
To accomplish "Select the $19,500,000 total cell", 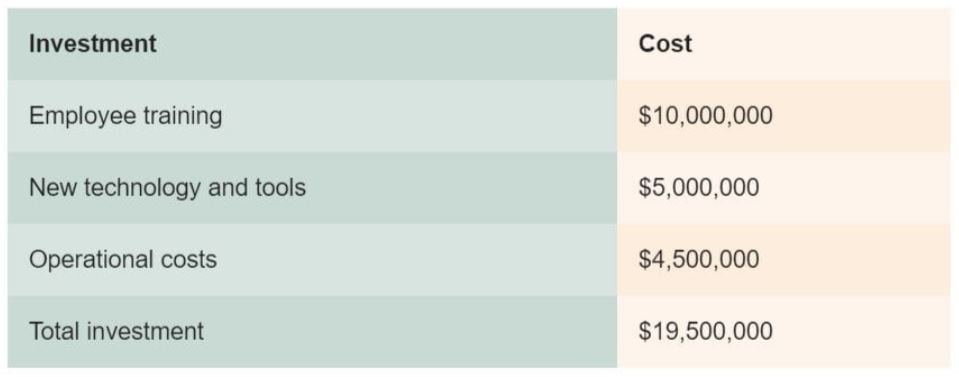I will tap(783, 332).
